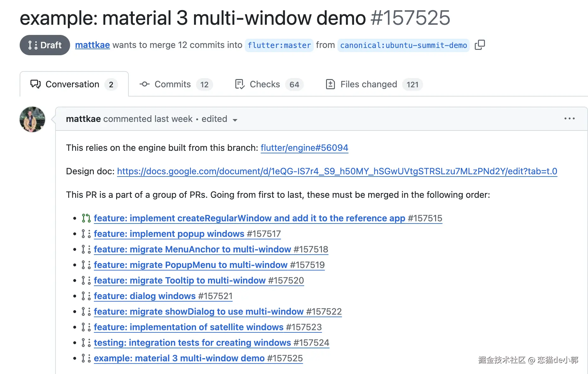The image size is (588, 374).
Task: Click the mattkae name in comment header
Action: pos(83,119)
